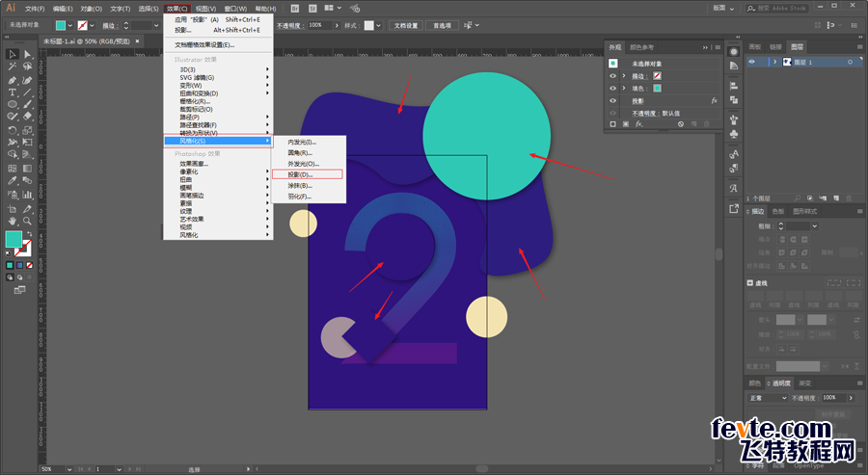Switch to the 颜色参考 tab
Image resolution: width=868 pixels, height=475 pixels.
pos(641,47)
